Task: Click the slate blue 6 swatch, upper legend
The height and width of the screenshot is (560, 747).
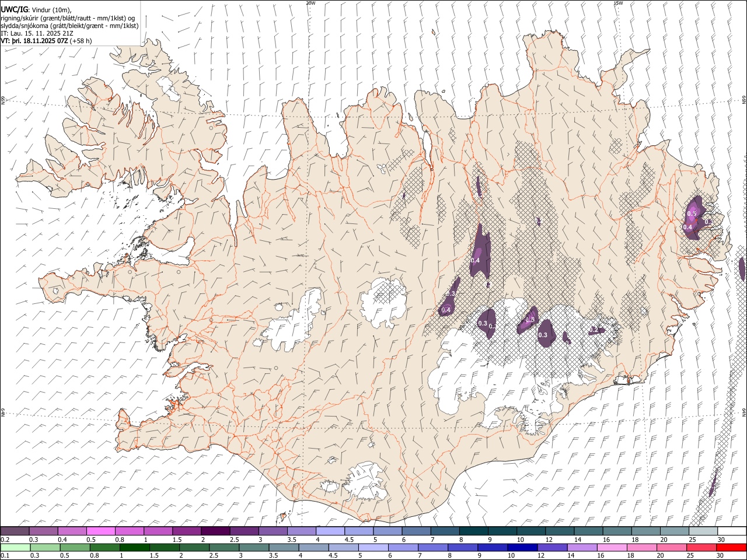Action: tap(416, 531)
